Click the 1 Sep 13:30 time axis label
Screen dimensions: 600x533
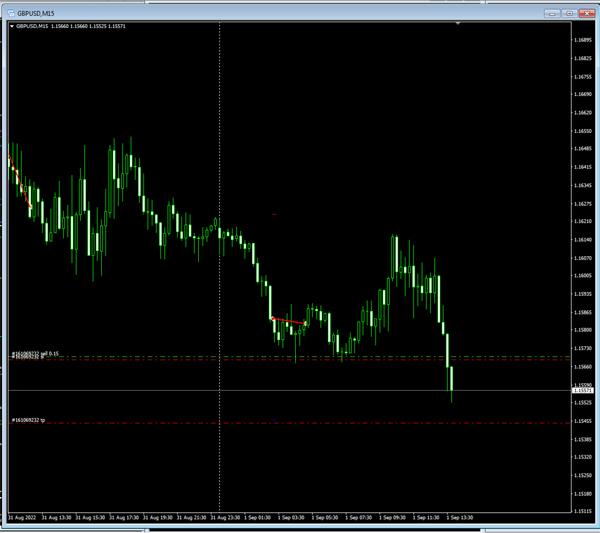pyautogui.click(x=460, y=518)
